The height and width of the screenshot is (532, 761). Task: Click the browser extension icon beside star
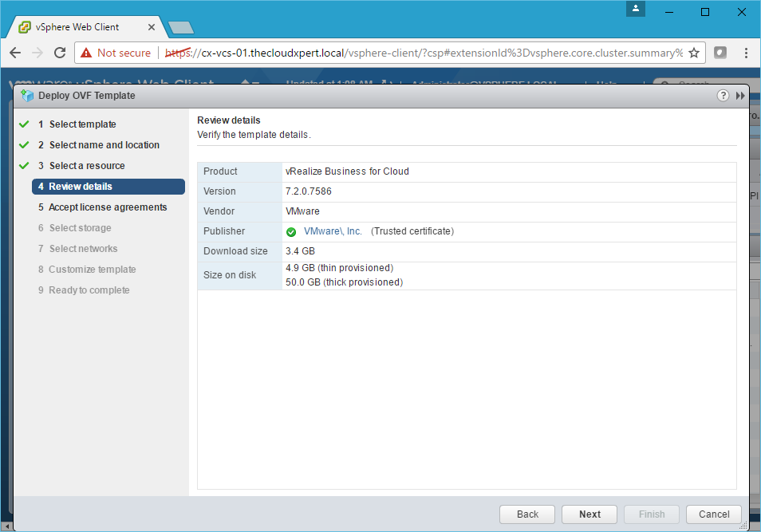point(720,53)
